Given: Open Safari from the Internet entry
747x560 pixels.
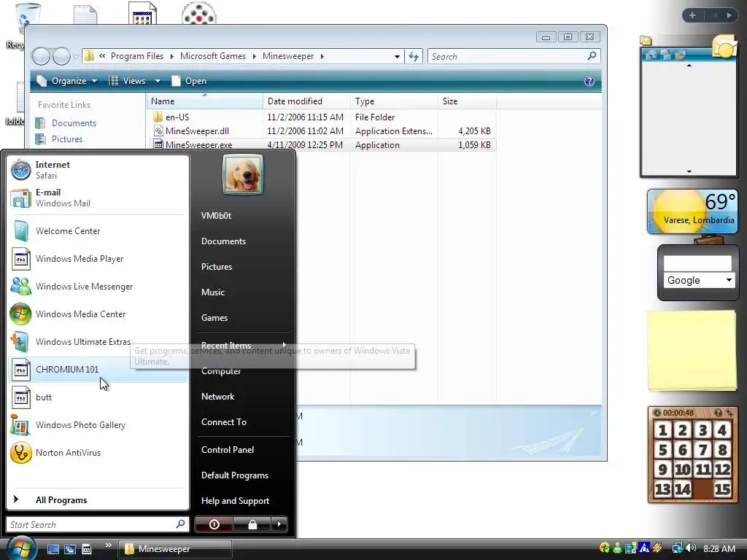Looking at the screenshot, I should [x=98, y=170].
